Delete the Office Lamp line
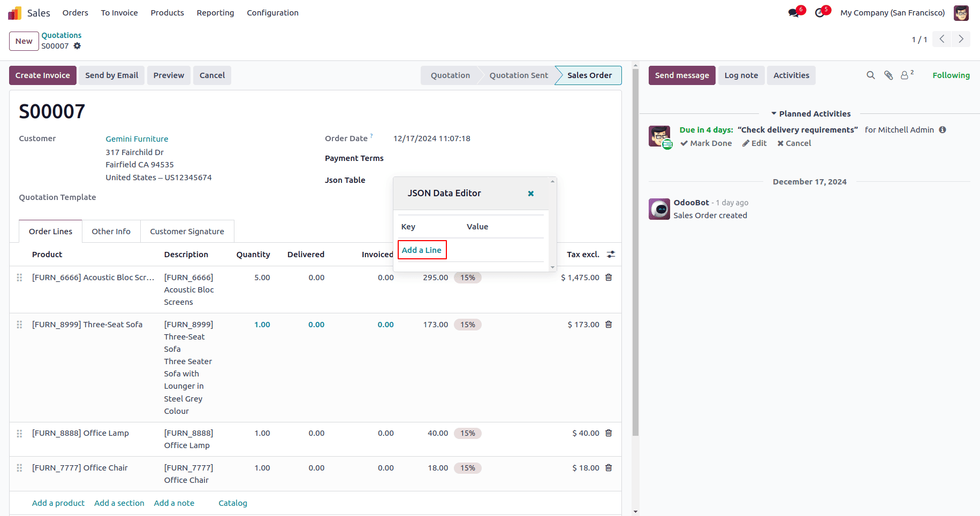The image size is (980, 516). (x=609, y=433)
